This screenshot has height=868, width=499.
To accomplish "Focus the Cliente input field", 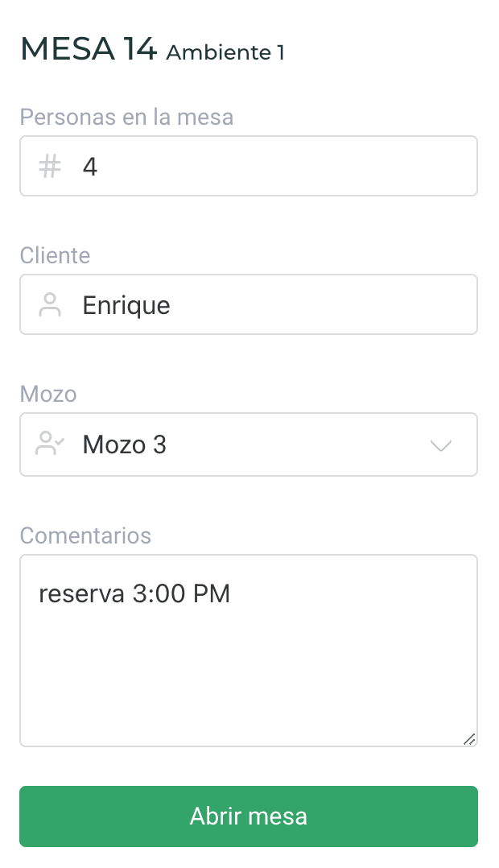I will click(306, 305).
